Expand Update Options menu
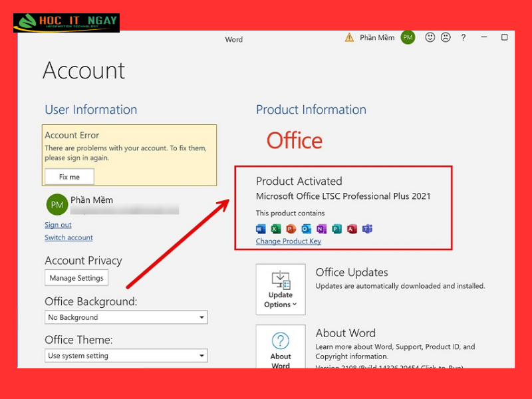The width and height of the screenshot is (532, 399). point(281,289)
